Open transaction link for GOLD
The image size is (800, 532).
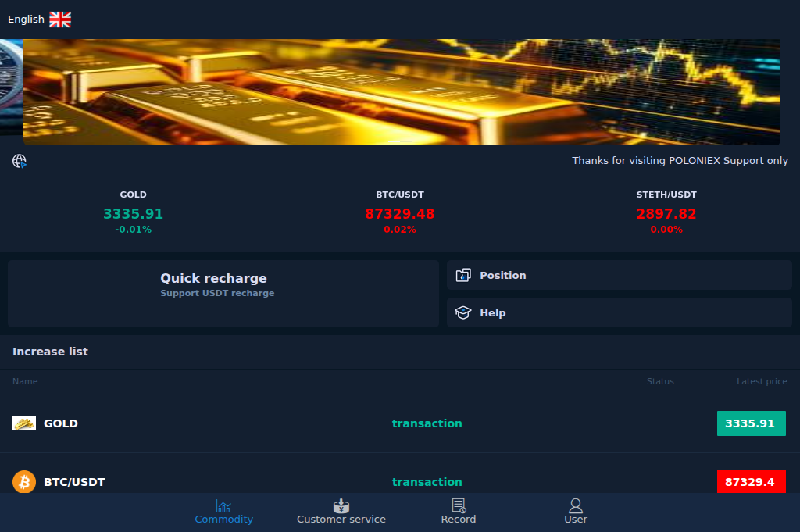[427, 423]
